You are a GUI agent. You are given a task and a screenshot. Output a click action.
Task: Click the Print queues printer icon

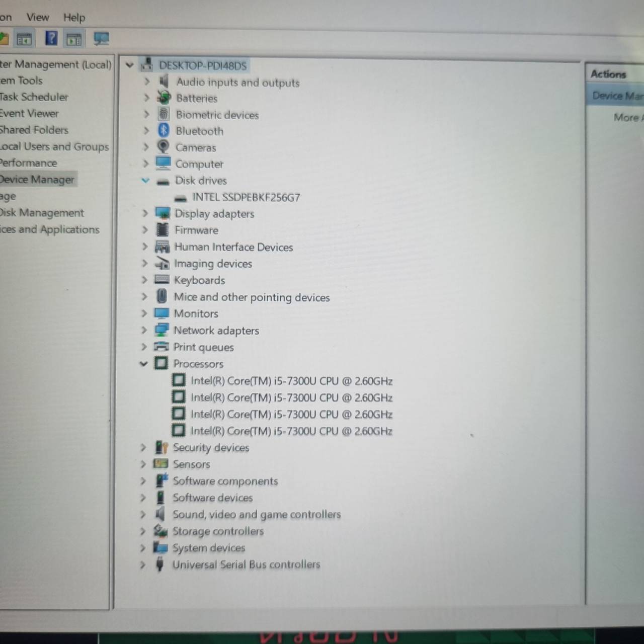tap(162, 346)
